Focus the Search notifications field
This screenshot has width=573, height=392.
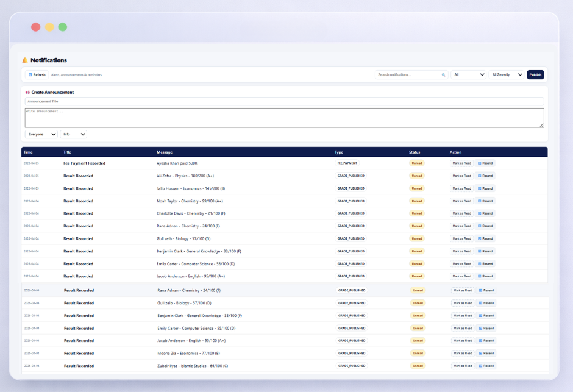point(411,74)
